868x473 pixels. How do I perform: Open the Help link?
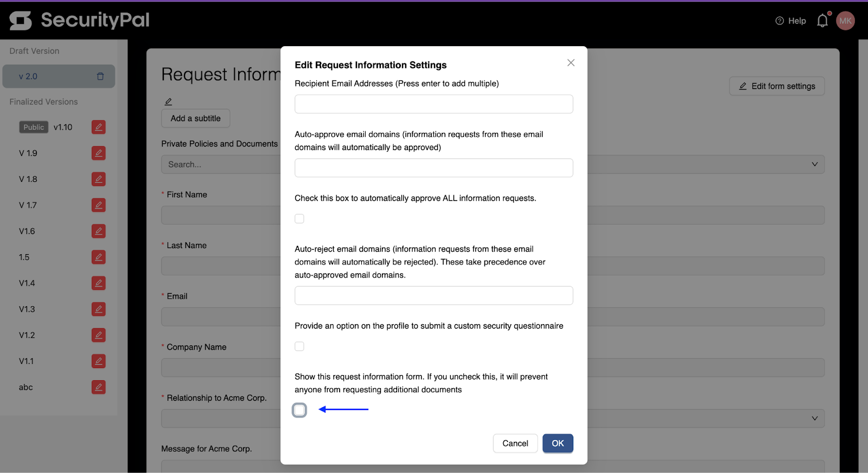(x=790, y=21)
